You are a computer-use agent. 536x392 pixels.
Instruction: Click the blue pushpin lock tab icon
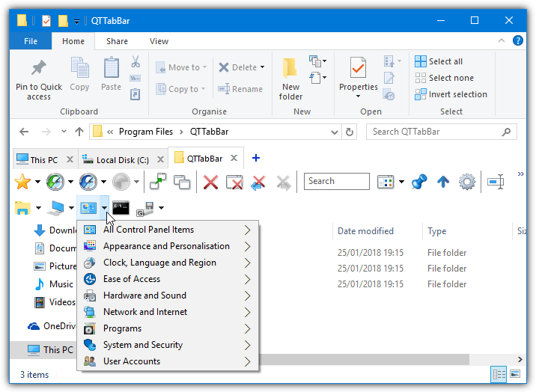pyautogui.click(x=419, y=181)
